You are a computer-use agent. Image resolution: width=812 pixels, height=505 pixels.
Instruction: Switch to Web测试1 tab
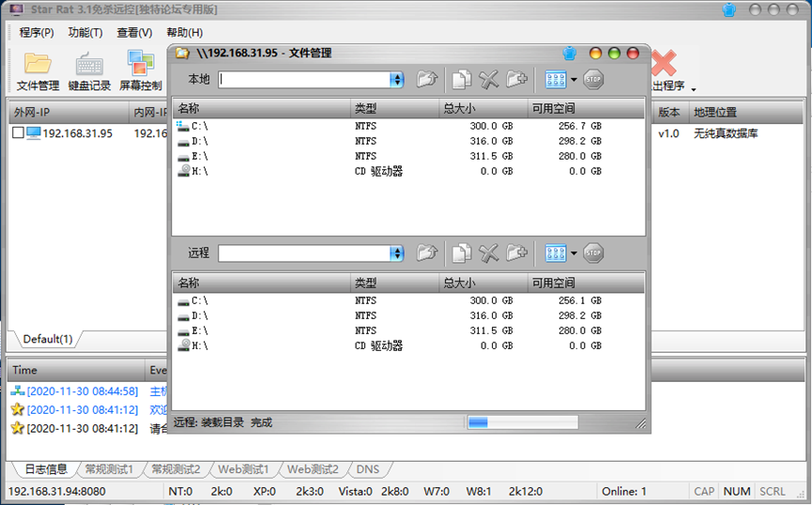tap(243, 469)
